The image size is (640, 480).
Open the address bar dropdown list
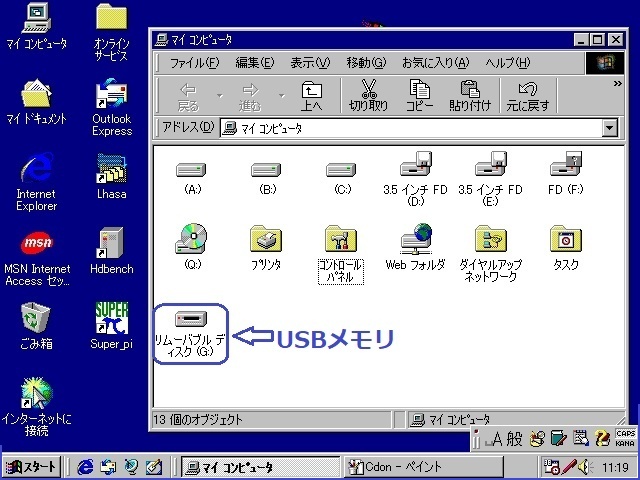point(609,128)
